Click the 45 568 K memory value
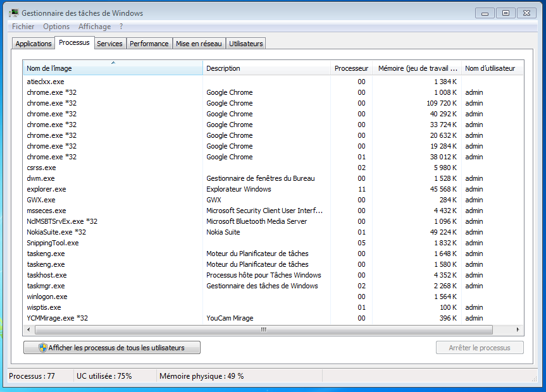 (444, 189)
